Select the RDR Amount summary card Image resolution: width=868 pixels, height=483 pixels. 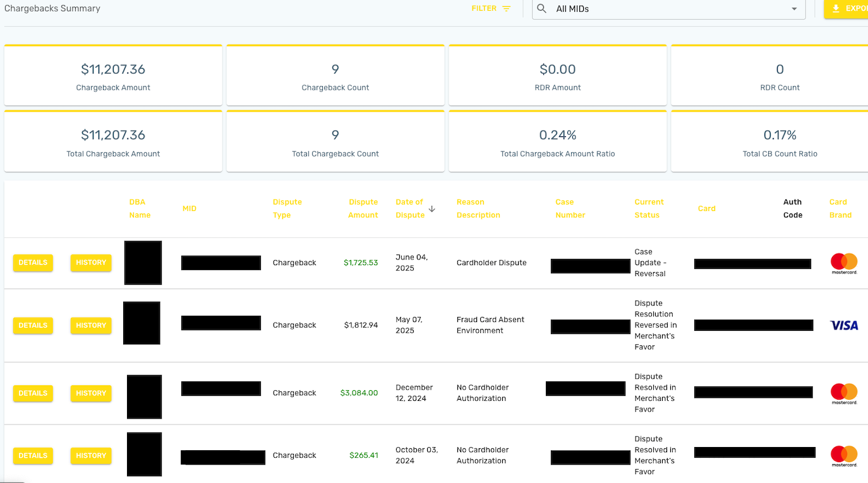click(558, 75)
